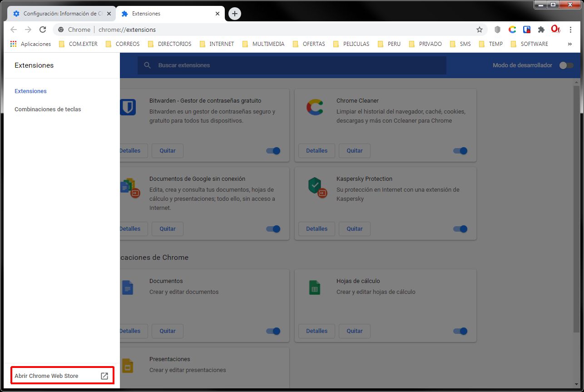
Task: Click Quitar for Kaspersky Protection
Action: [355, 229]
